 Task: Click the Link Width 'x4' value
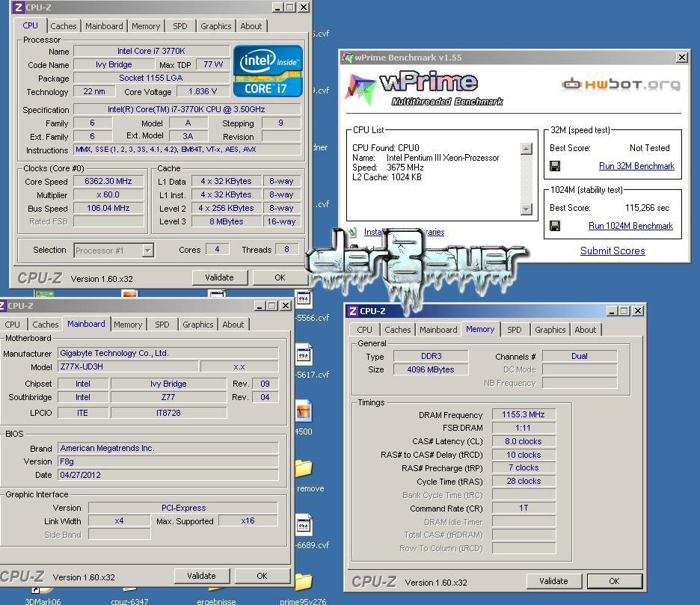point(119,521)
